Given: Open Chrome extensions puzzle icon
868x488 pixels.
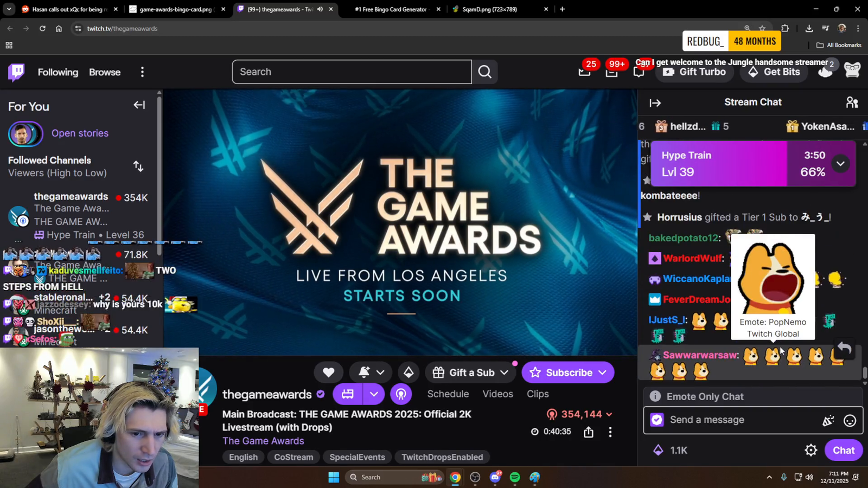Looking at the screenshot, I should click(785, 28).
